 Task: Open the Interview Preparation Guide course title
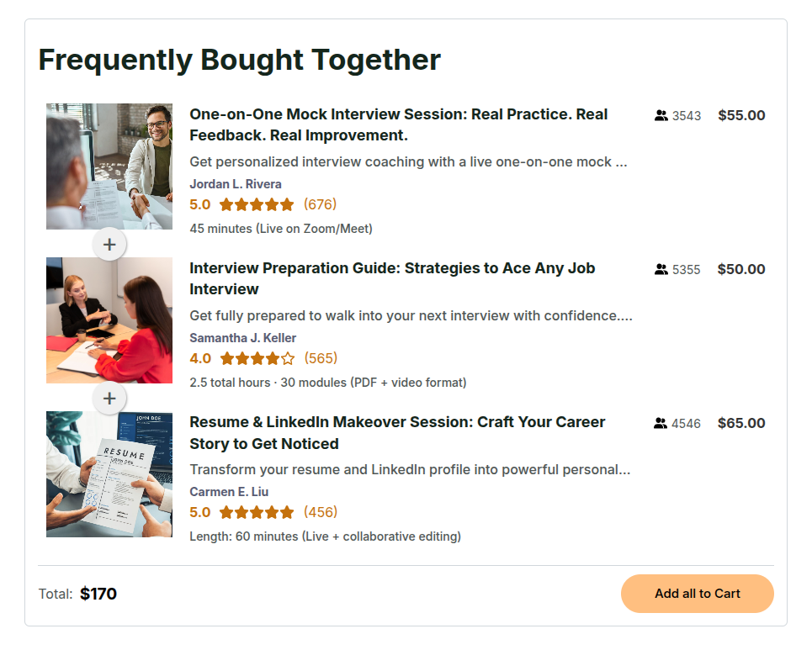pyautogui.click(x=392, y=278)
